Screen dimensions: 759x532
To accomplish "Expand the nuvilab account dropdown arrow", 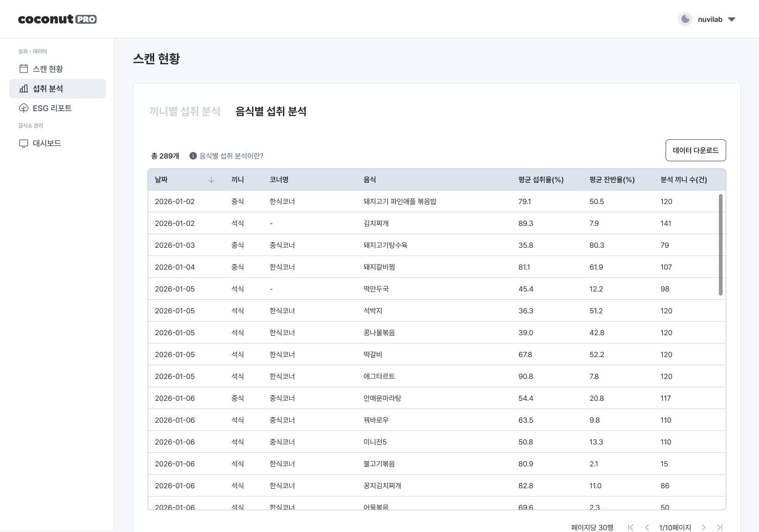I will [732, 20].
